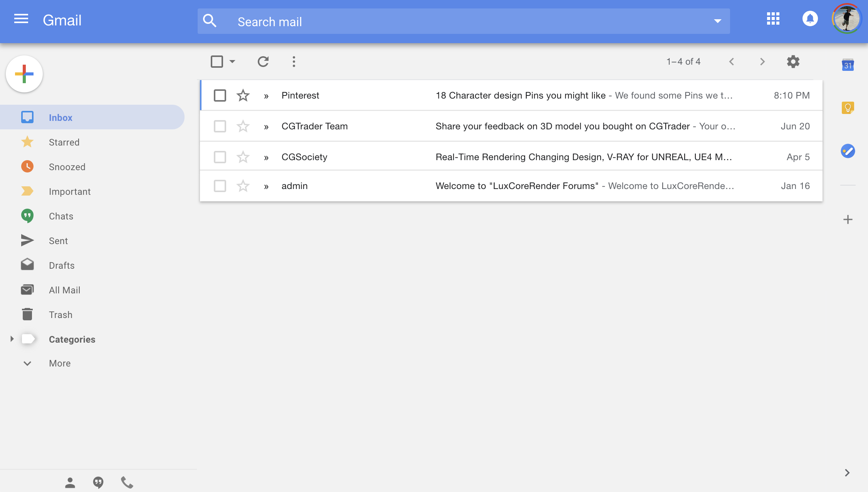Viewport: 868px width, 492px height.
Task: Open Google Keep from the right sidebar
Action: [848, 108]
